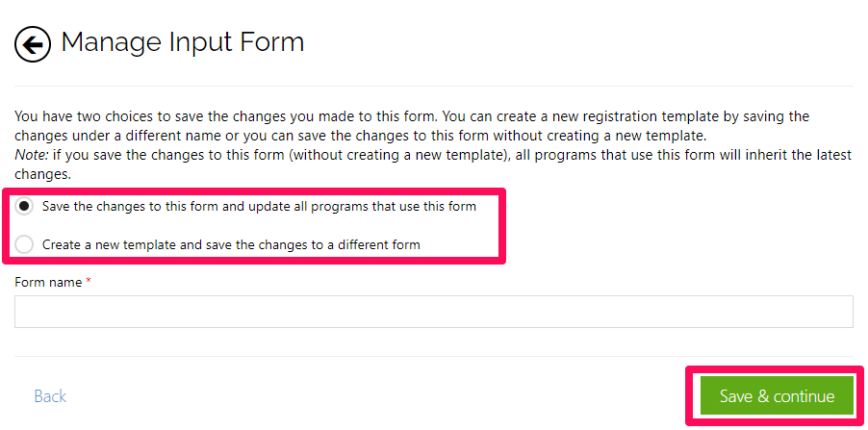Follow the blue Back link
The width and height of the screenshot is (868, 430).
tap(50, 396)
